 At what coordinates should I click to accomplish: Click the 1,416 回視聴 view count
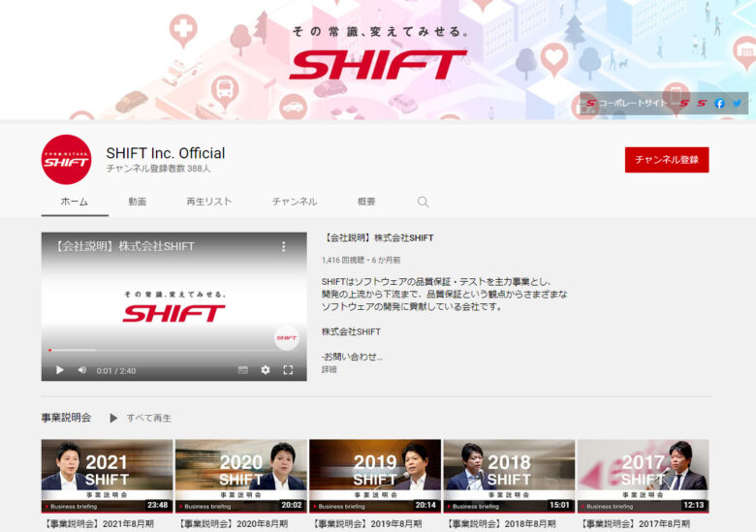click(343, 261)
